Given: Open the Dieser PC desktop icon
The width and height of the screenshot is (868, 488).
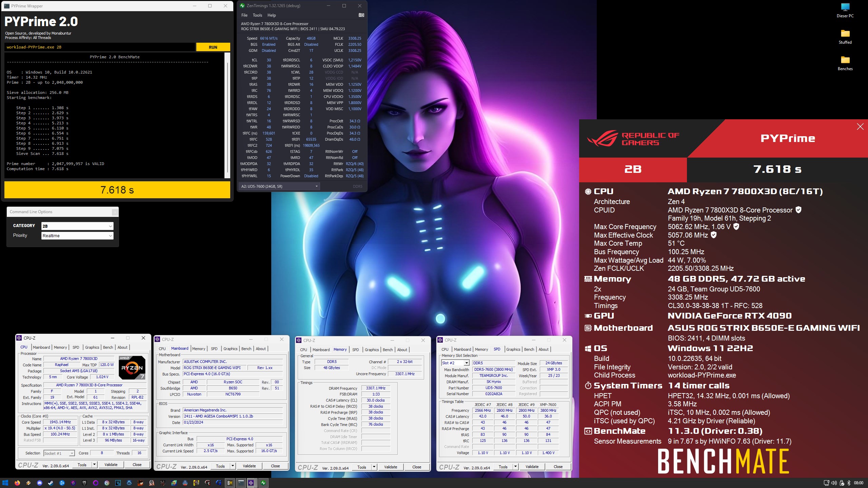Looking at the screenshot, I should pos(845,10).
